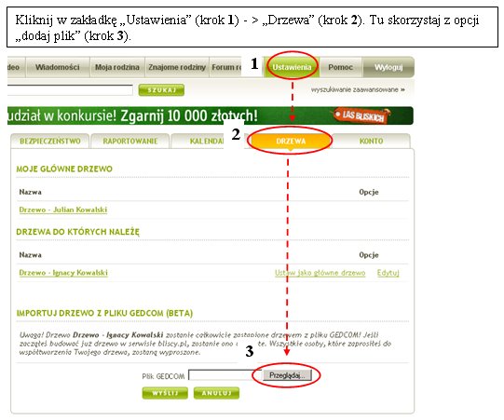Open Drzewo - Ignacy Kowalski link
This screenshot has width=504, height=420.
coord(63,273)
